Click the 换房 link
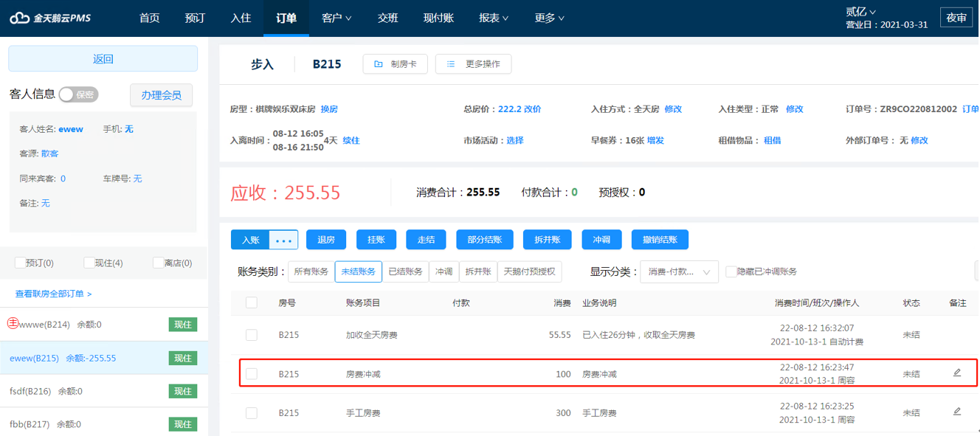The height and width of the screenshot is (436, 980). [x=329, y=109]
